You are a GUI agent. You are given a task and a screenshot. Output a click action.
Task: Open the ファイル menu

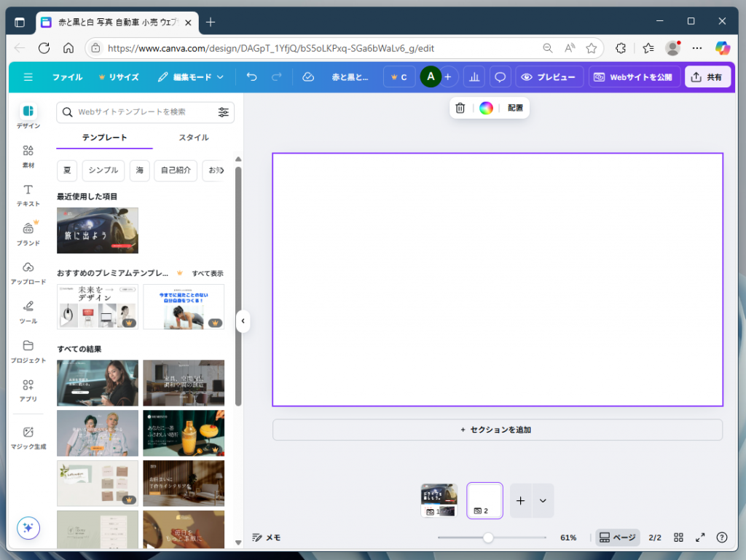click(x=68, y=76)
